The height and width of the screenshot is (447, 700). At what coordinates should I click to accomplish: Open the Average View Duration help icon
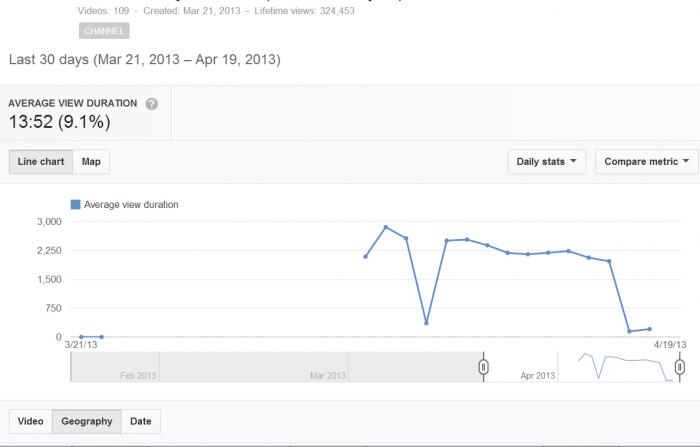(x=151, y=104)
